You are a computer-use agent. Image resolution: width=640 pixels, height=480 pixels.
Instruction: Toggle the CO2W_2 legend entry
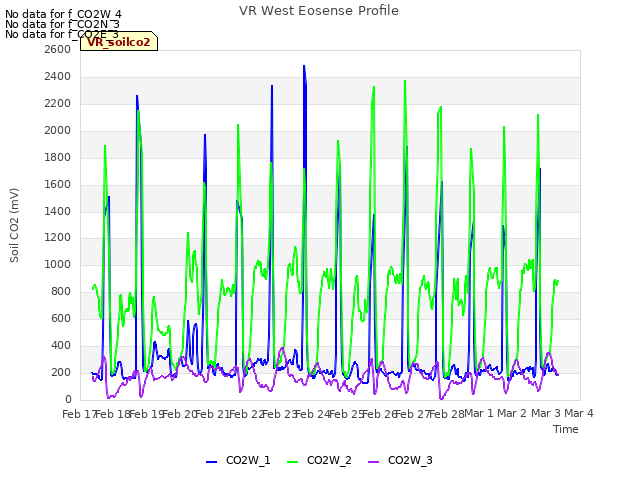[319, 460]
